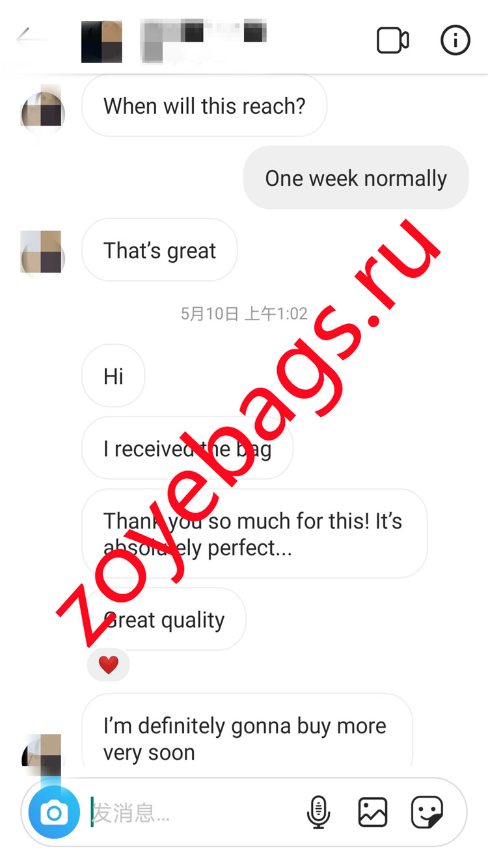Screen dimensions: 488x868
Task: Open sender avatar beside 'That's great'
Action: click(x=43, y=251)
